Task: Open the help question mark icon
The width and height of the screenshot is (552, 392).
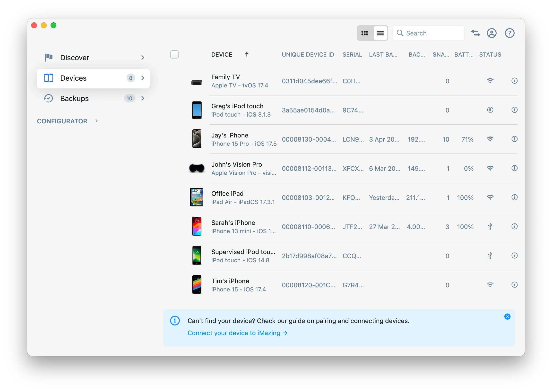Action: (x=509, y=33)
